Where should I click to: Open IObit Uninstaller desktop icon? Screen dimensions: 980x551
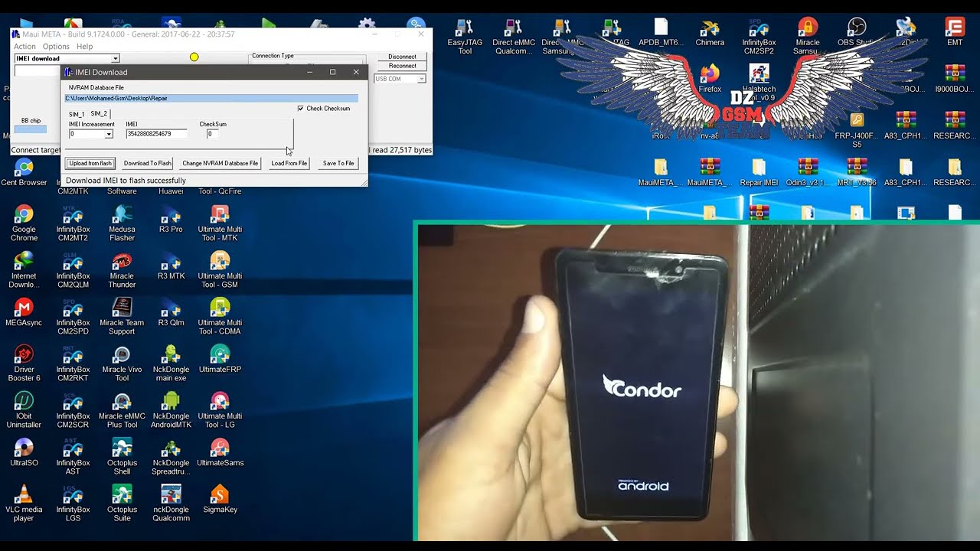pyautogui.click(x=24, y=410)
